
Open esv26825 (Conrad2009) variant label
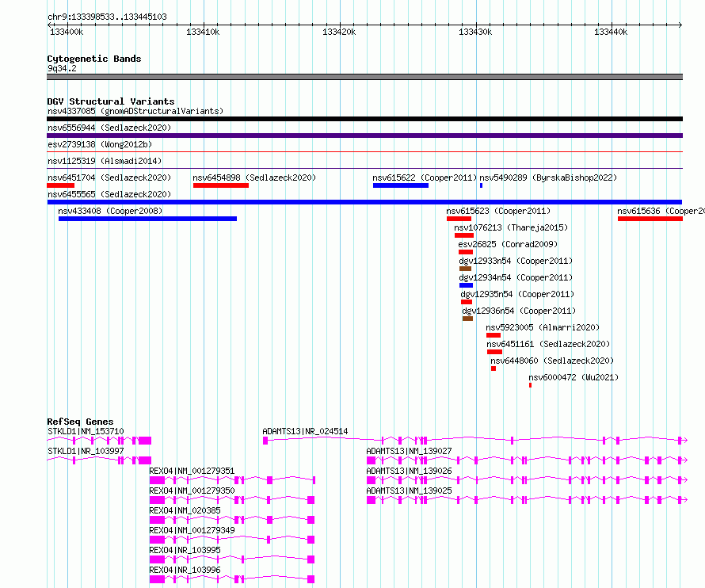(x=508, y=244)
